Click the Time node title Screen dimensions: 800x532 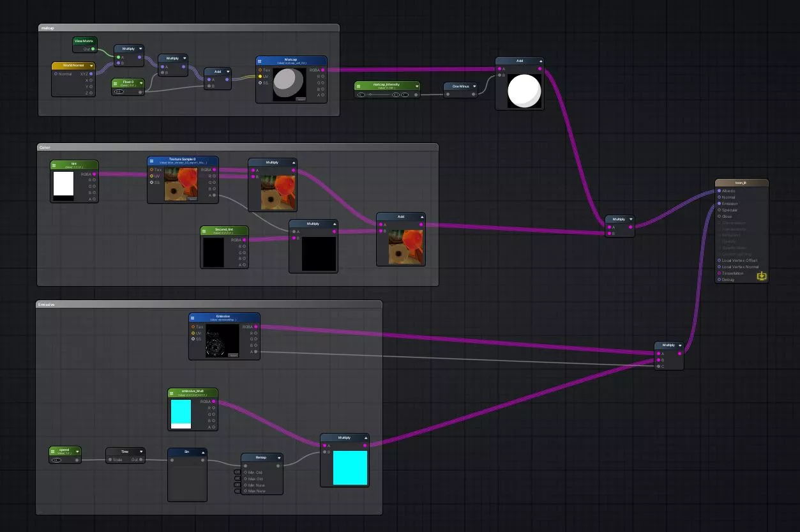point(125,452)
